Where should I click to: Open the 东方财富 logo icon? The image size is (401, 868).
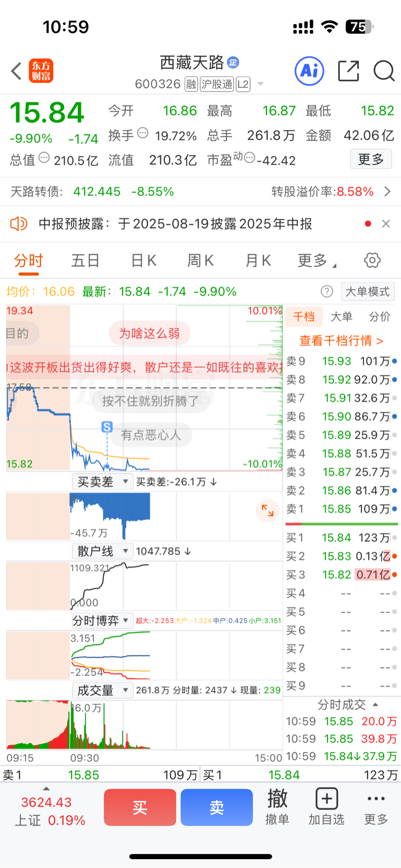click(41, 71)
